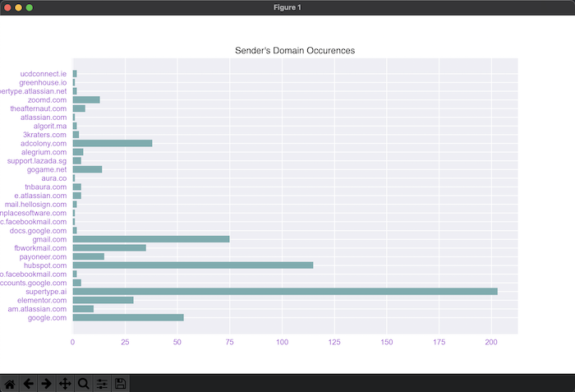Maximize the Figure 1 window
575x392 pixels.
(30, 7)
